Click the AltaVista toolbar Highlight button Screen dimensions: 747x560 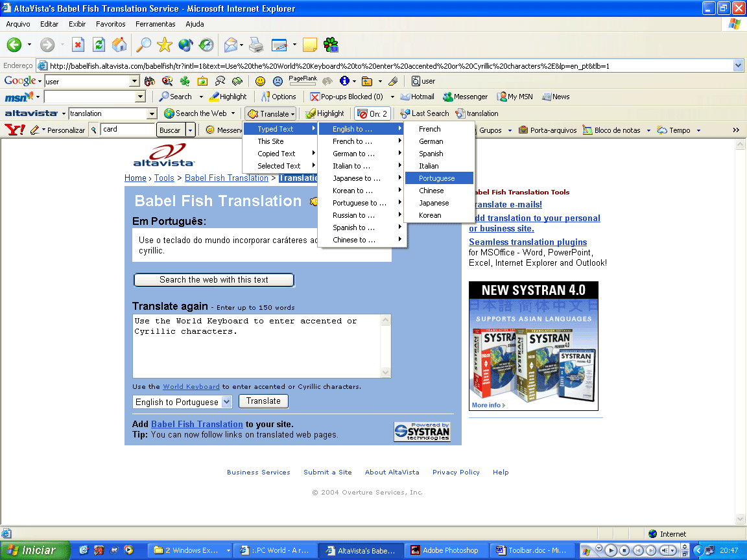tap(324, 113)
